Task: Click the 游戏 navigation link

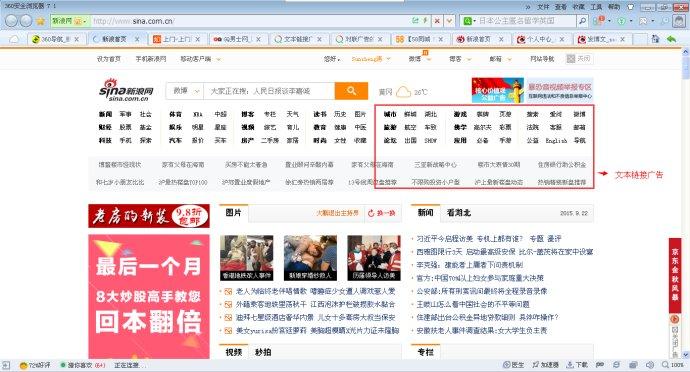Action: tap(460, 114)
